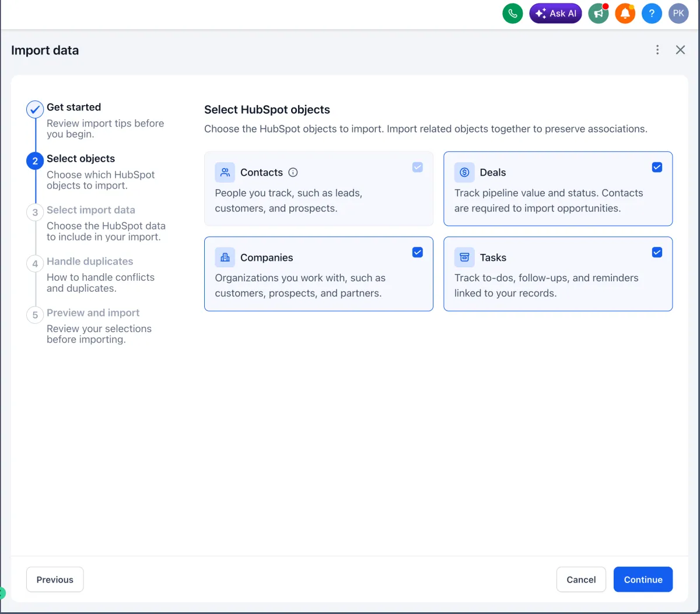Open the Handle duplicates step
700x614 pixels.
(90, 261)
